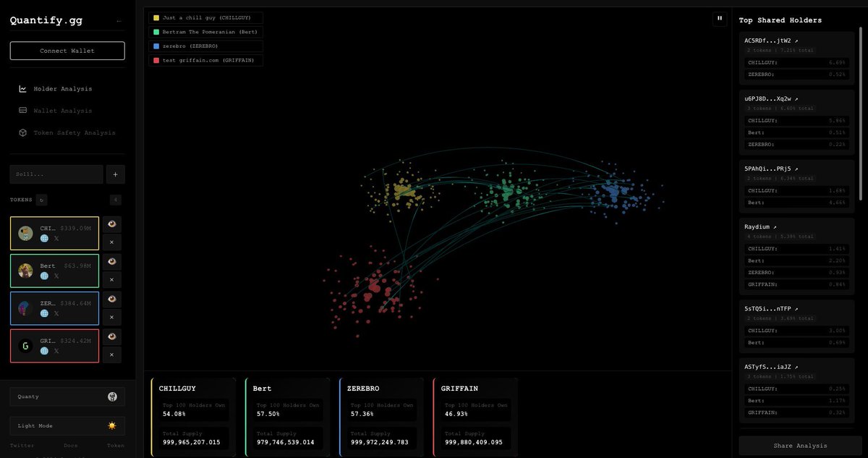868x458 pixels.
Task: Click the Just a chill guy legend entry
Action: click(x=205, y=17)
